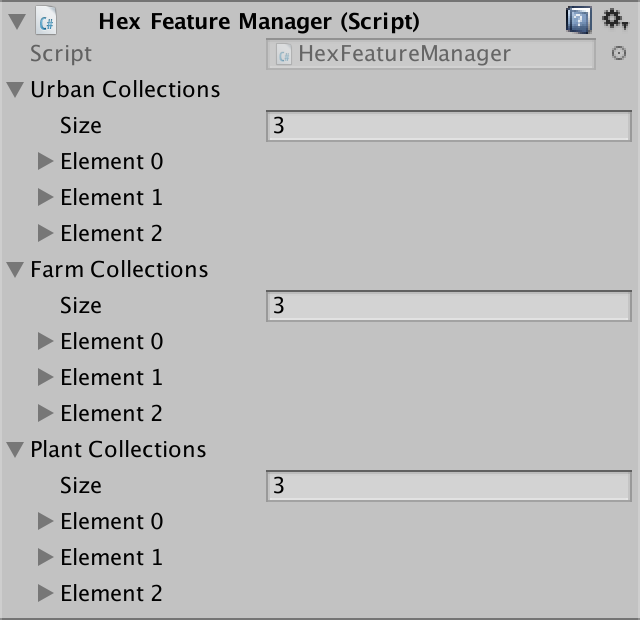Collapse the Farm Collections array
The image size is (640, 620).
pos(15,270)
